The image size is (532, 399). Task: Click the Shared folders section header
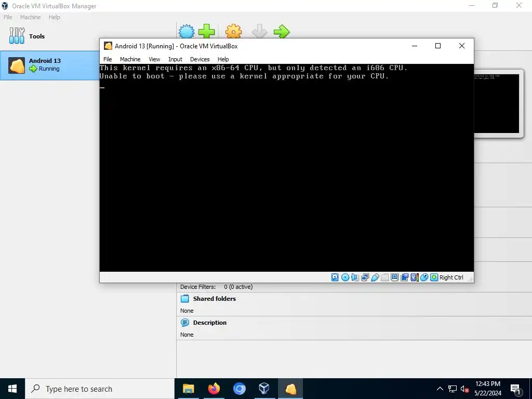coord(215,299)
